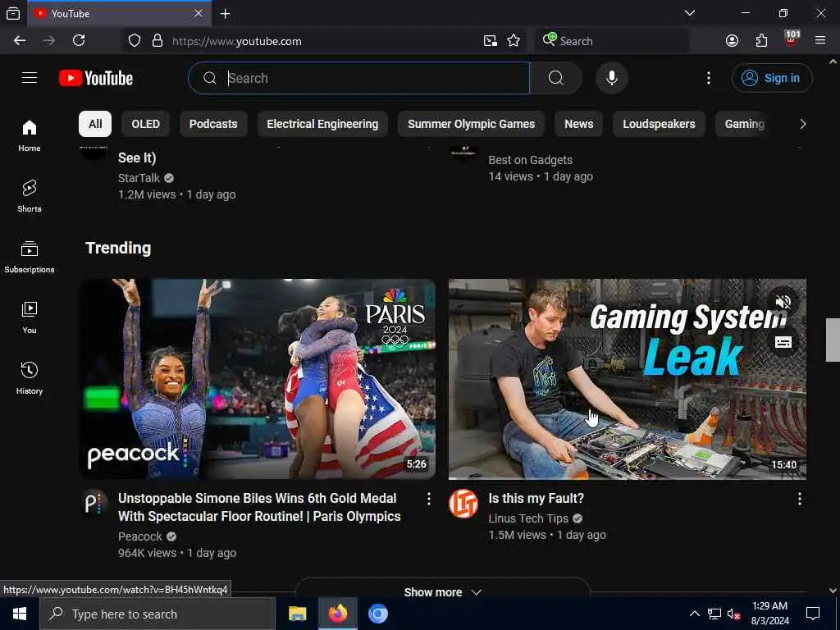The width and height of the screenshot is (840, 630).
Task: Open the Windows Start menu
Action: [x=20, y=614]
